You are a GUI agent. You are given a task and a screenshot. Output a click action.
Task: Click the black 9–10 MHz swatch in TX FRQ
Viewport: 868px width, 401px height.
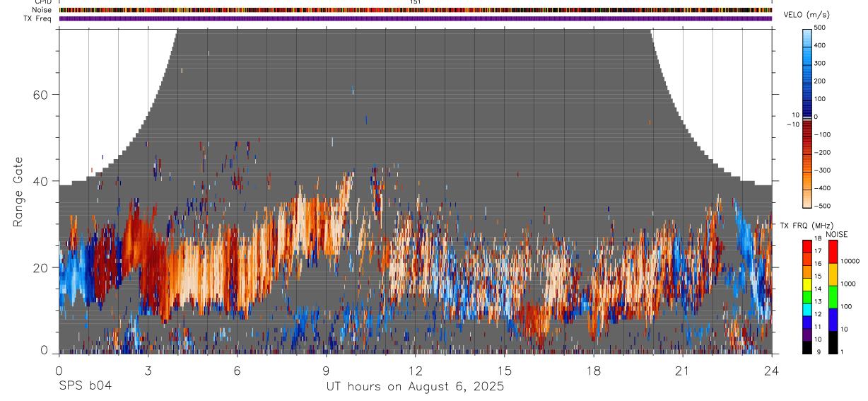pyautogui.click(x=807, y=347)
